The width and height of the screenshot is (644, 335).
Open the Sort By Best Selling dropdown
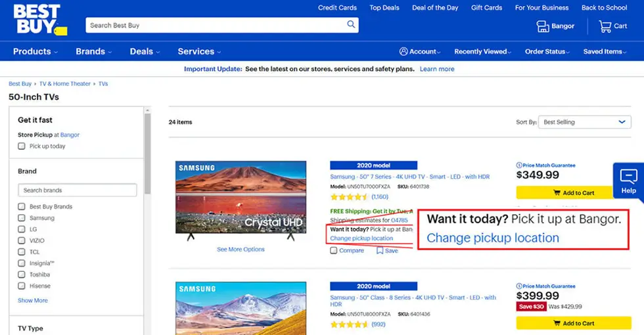click(x=584, y=122)
